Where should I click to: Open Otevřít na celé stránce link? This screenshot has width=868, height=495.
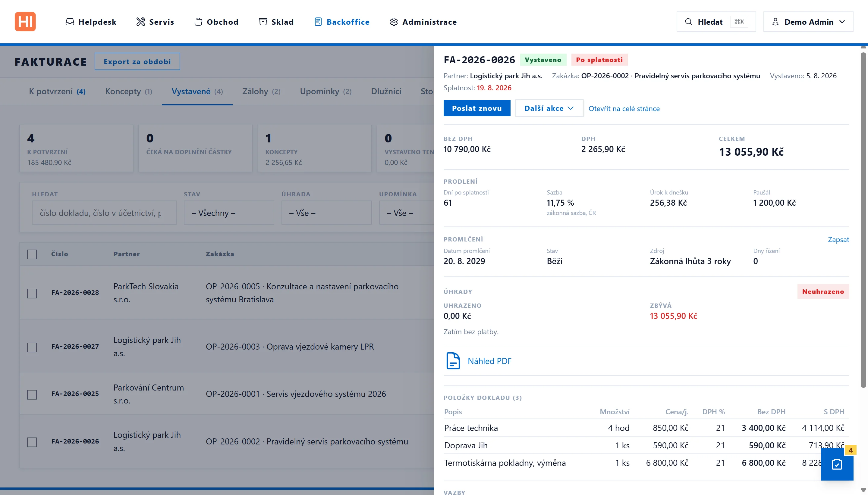624,108
